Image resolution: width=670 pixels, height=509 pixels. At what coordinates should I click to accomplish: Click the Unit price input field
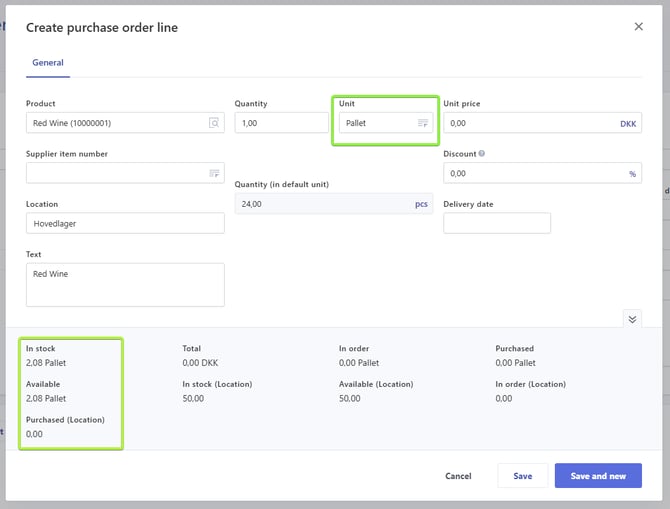[528, 123]
